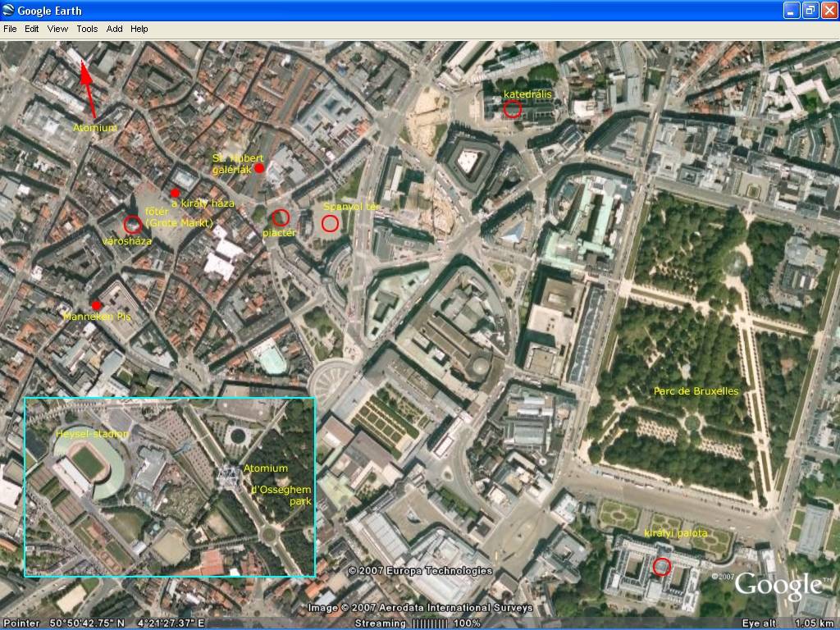
Task: Click the 'Manneken Pis' map label
Action: coord(97,317)
